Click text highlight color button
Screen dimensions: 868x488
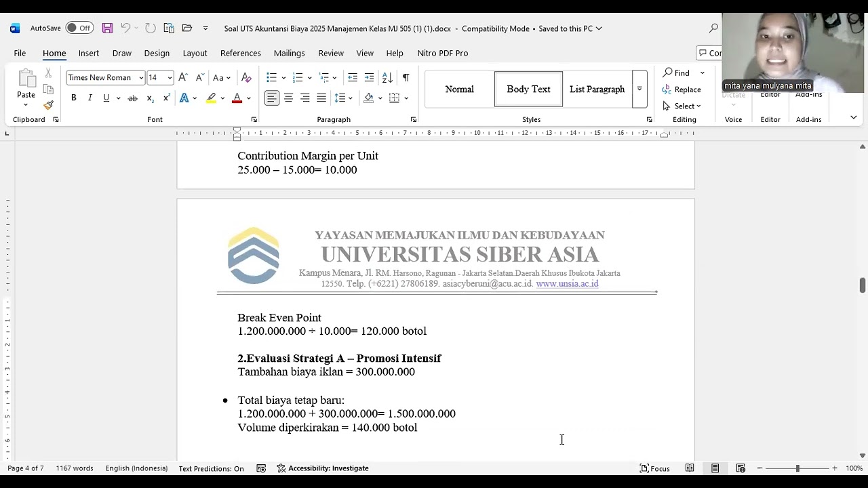pos(211,98)
